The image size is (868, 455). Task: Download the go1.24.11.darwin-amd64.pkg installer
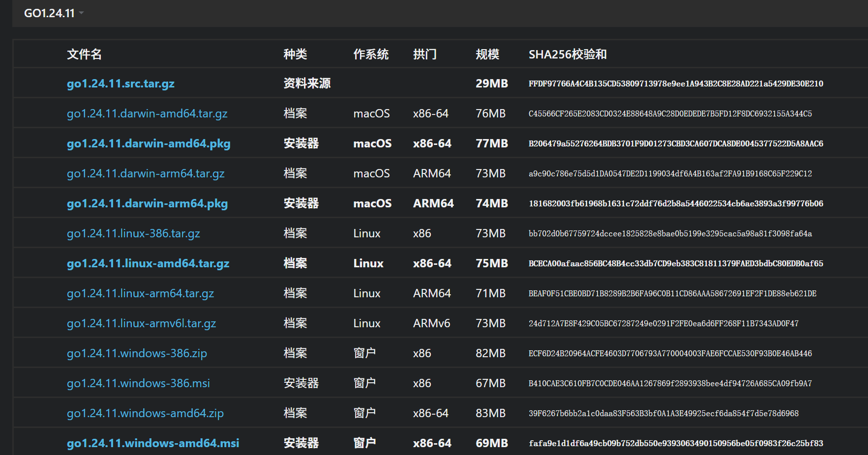[149, 143]
